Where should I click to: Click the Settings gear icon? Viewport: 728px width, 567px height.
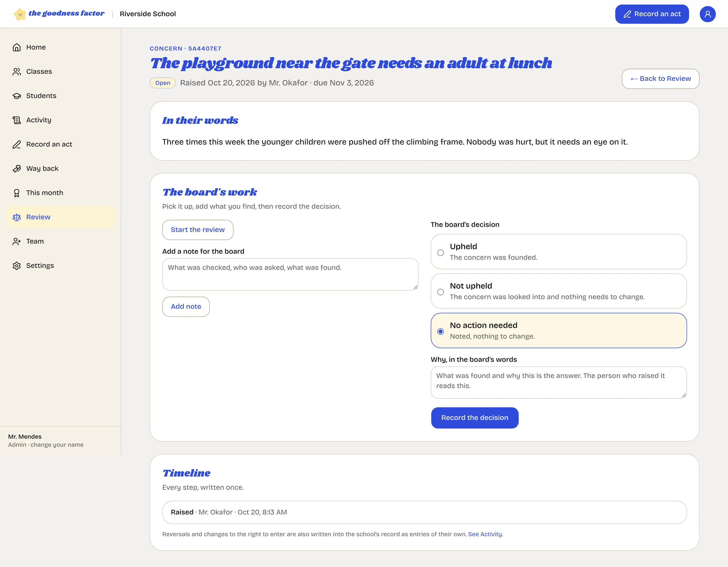[17, 266]
